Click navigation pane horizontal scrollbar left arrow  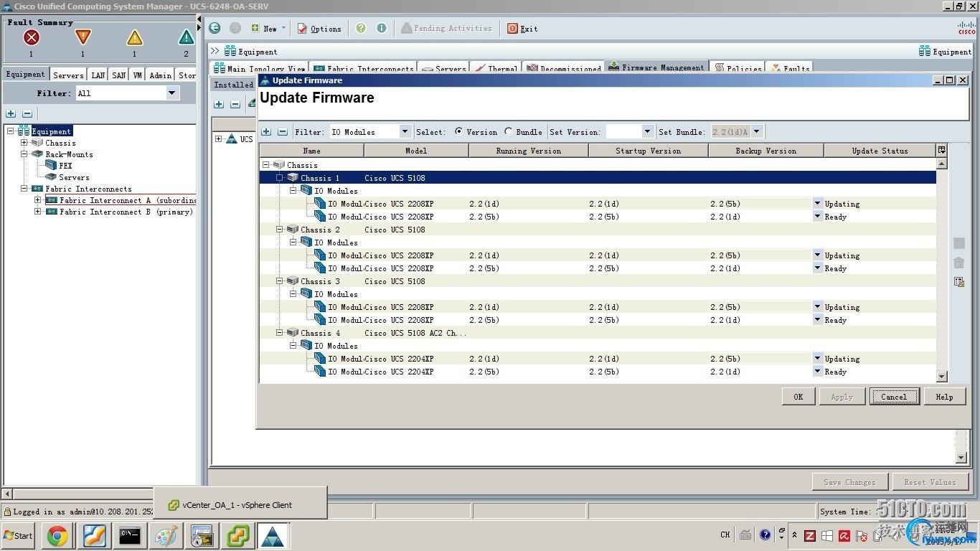pyautogui.click(x=8, y=494)
